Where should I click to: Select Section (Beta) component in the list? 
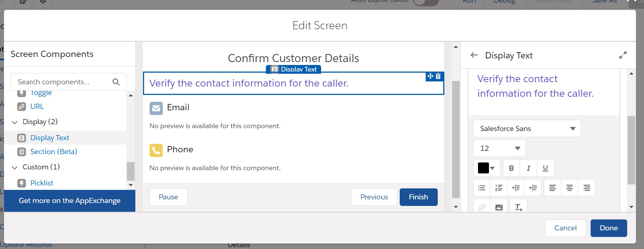(53, 152)
